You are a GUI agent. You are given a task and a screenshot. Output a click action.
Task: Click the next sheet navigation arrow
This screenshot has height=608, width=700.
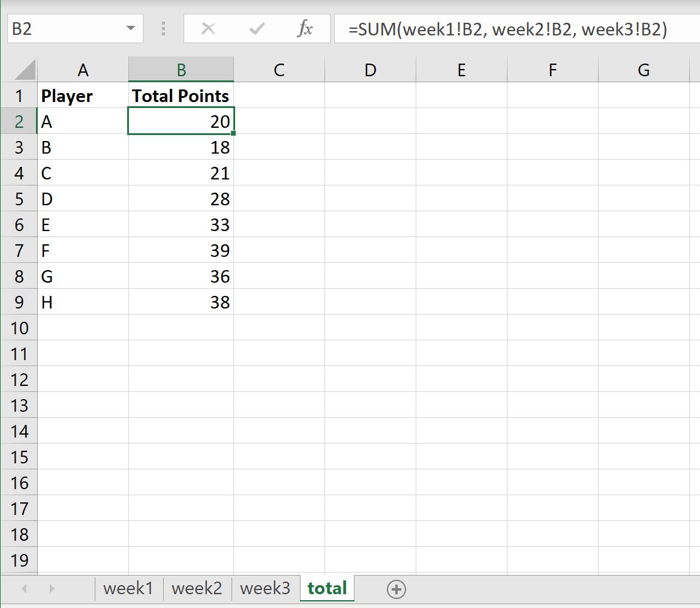52,588
